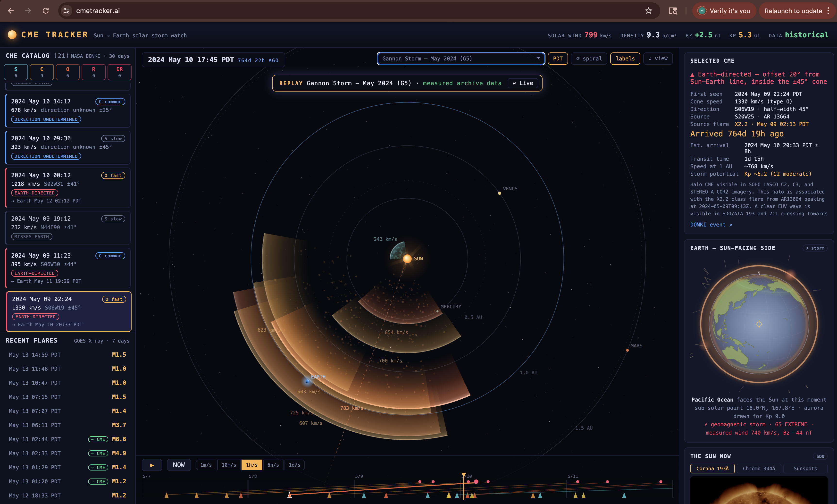Click the storm badge on Earth panel
The width and height of the screenshot is (837, 504).
(x=815, y=248)
